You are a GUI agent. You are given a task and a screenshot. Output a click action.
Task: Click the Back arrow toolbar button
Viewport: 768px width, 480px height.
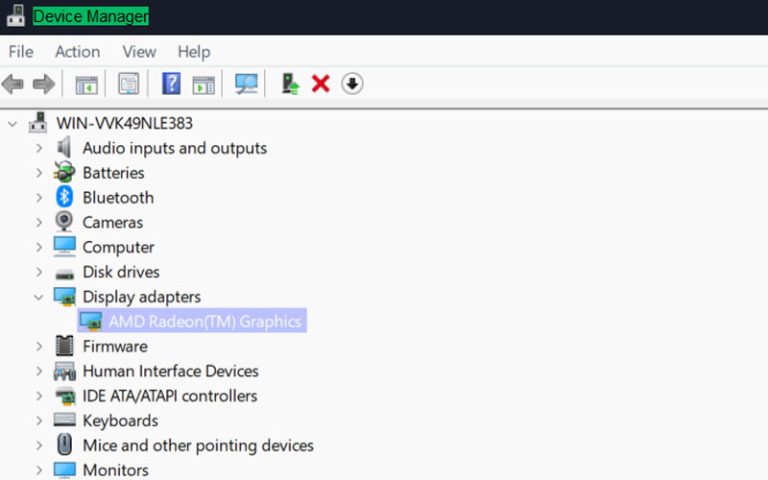pos(13,84)
